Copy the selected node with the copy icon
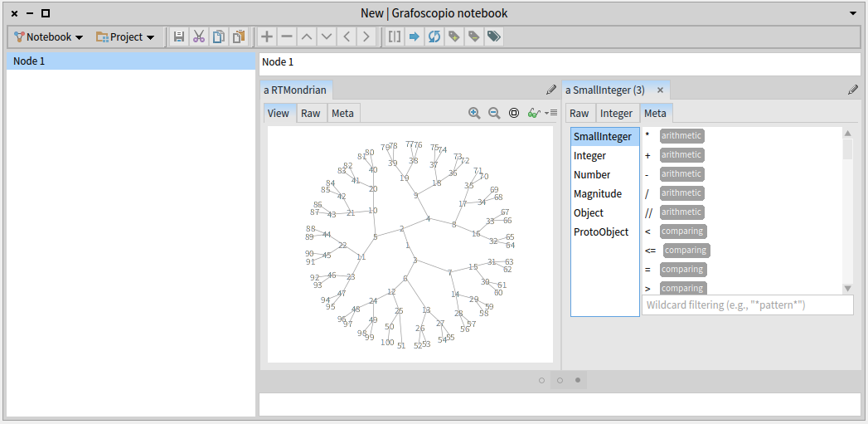This screenshot has height=424, width=868. coord(219,37)
